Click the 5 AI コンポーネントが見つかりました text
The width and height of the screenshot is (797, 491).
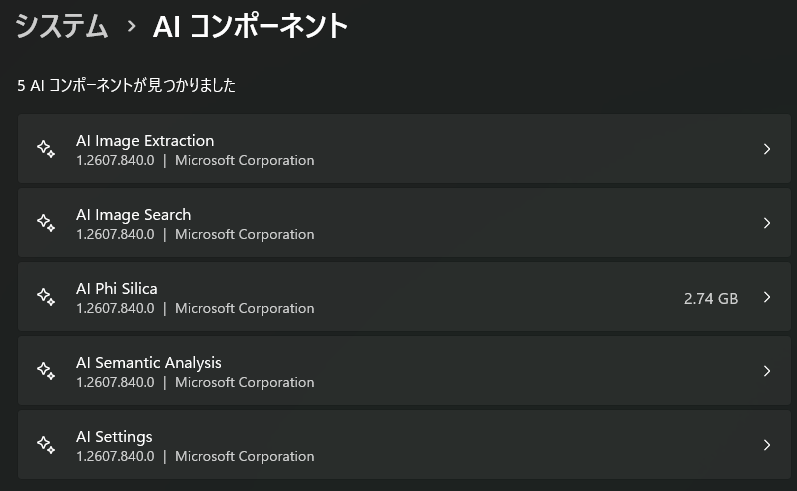[x=127, y=85]
